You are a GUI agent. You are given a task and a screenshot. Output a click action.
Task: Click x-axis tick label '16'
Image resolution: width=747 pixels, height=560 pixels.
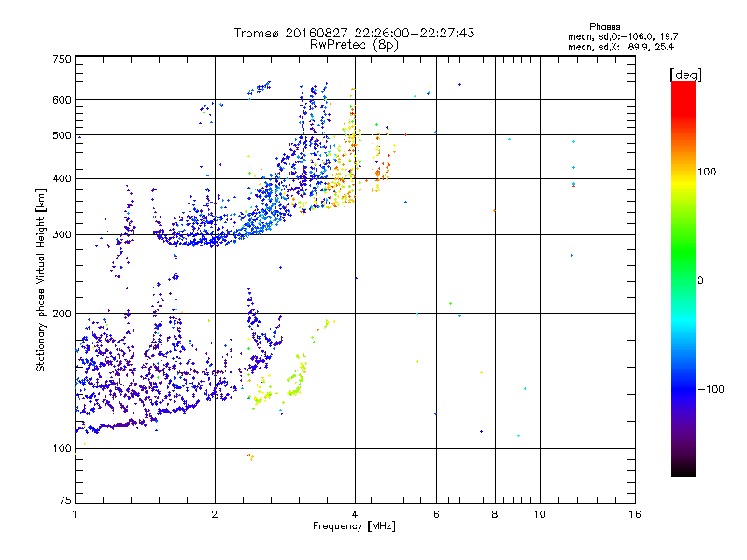635,514
